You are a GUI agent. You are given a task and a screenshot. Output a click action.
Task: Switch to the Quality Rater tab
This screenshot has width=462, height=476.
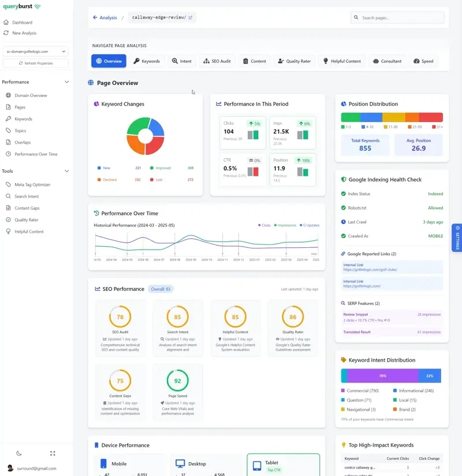pyautogui.click(x=295, y=61)
